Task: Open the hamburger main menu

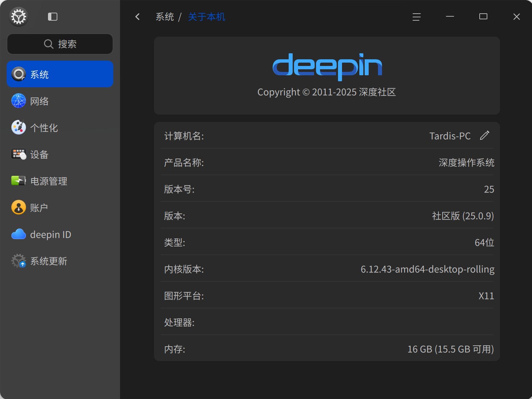Action: click(x=416, y=17)
